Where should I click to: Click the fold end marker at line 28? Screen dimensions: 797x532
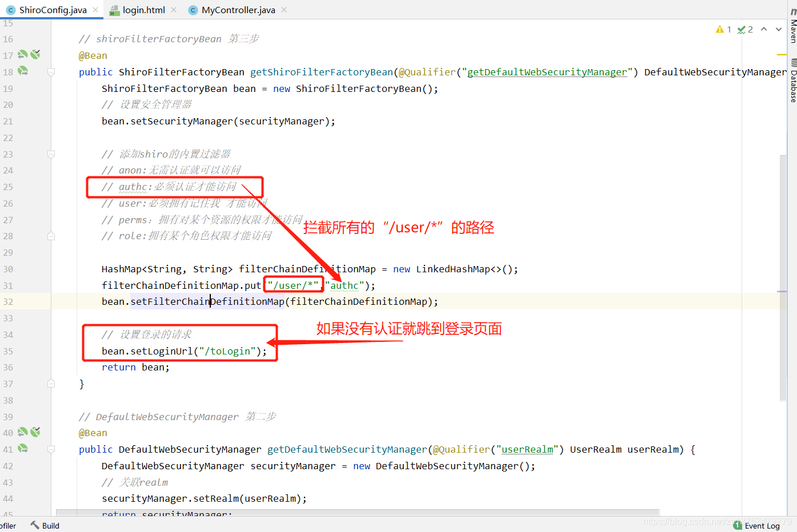click(51, 236)
